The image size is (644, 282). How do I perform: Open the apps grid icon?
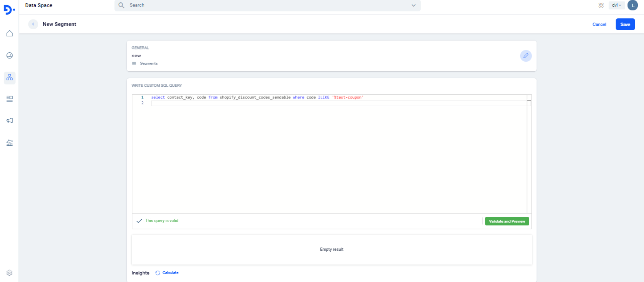(x=601, y=5)
